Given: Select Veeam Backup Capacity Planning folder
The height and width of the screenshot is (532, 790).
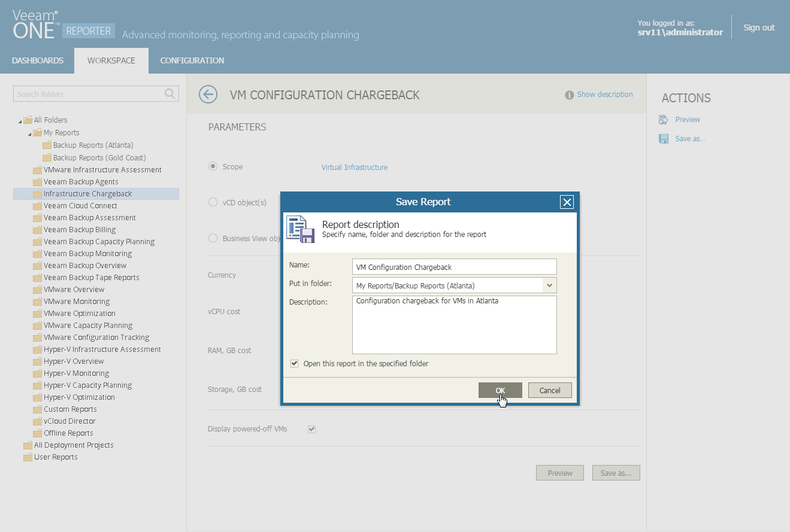Looking at the screenshot, I should coord(99,242).
